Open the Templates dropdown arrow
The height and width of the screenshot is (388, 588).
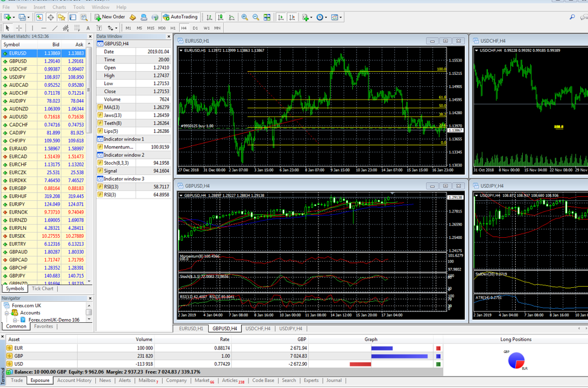[341, 17]
